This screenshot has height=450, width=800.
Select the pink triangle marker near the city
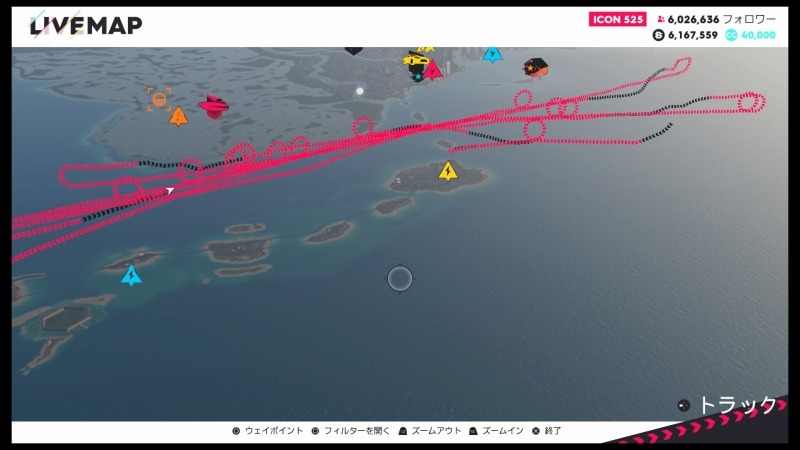coord(433,70)
